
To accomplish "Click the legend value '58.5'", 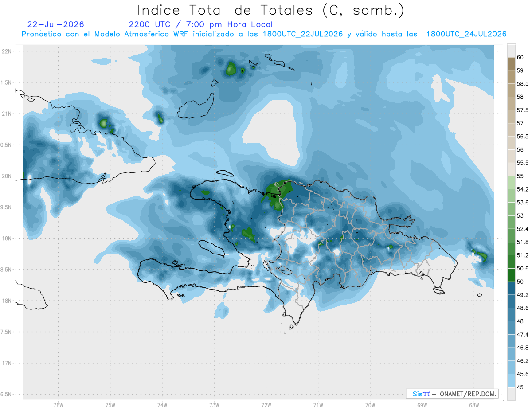I will 523,84.
